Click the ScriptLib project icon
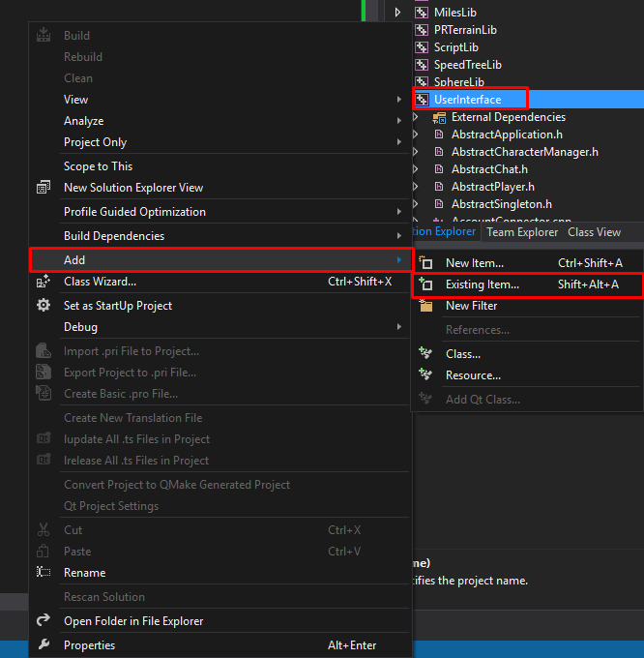 pos(422,47)
